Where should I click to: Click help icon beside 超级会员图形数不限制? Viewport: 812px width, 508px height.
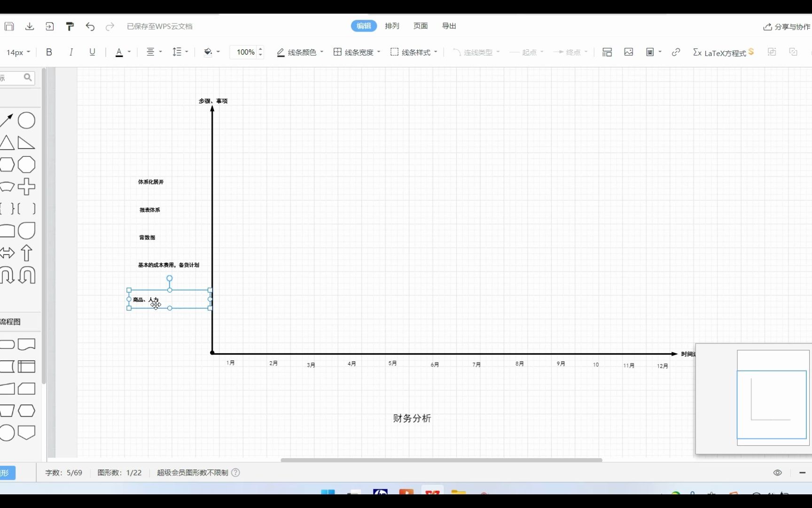click(236, 473)
